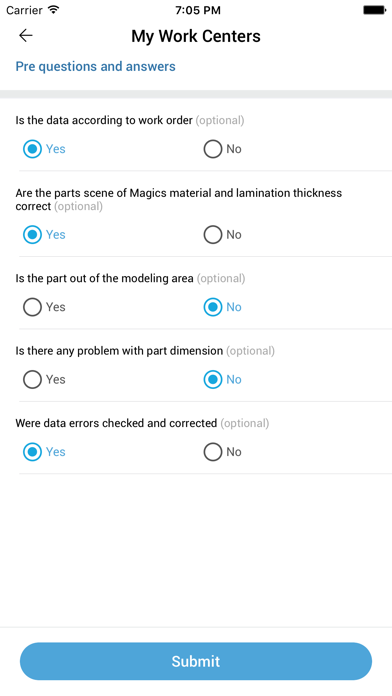Tap the back arrow icon
The image size is (392, 696).
coord(26,36)
